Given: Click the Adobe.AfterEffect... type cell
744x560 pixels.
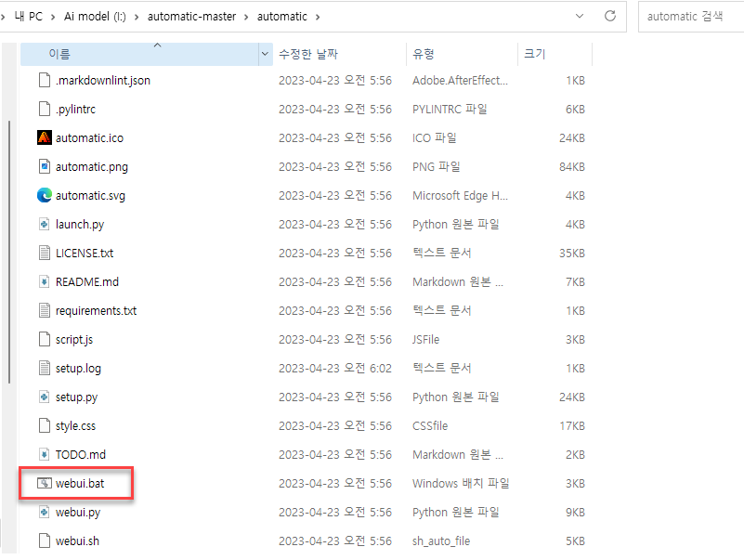Looking at the screenshot, I should 460,81.
